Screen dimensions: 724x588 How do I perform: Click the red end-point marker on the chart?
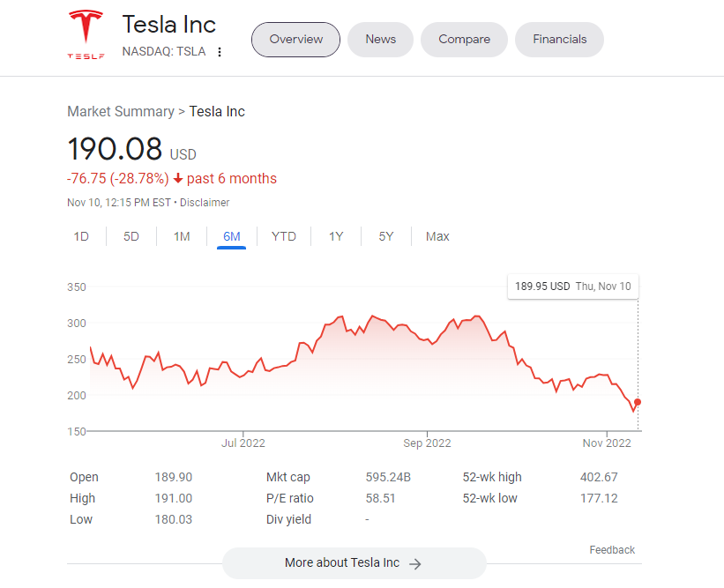pyautogui.click(x=638, y=402)
